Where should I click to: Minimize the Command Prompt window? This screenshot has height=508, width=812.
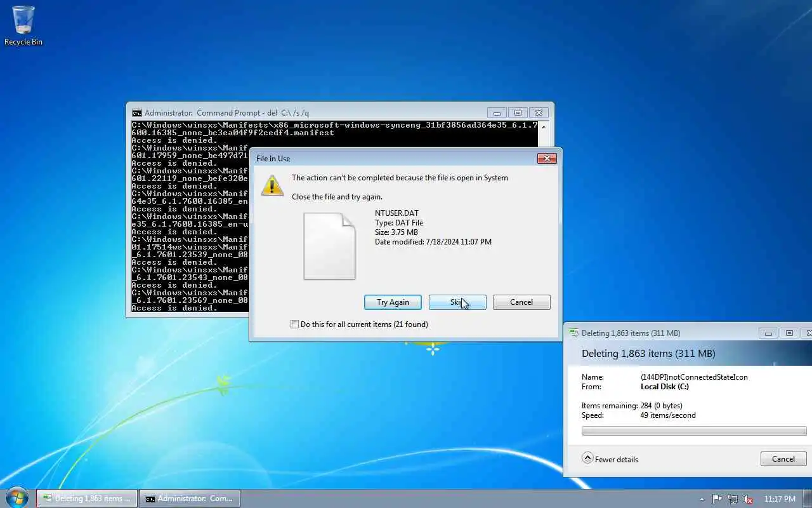click(497, 113)
